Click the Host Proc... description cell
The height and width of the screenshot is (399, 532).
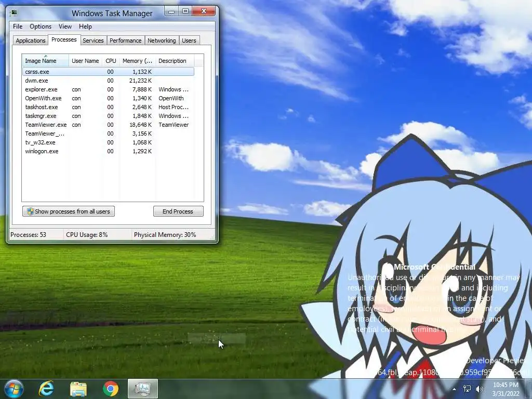click(x=174, y=107)
